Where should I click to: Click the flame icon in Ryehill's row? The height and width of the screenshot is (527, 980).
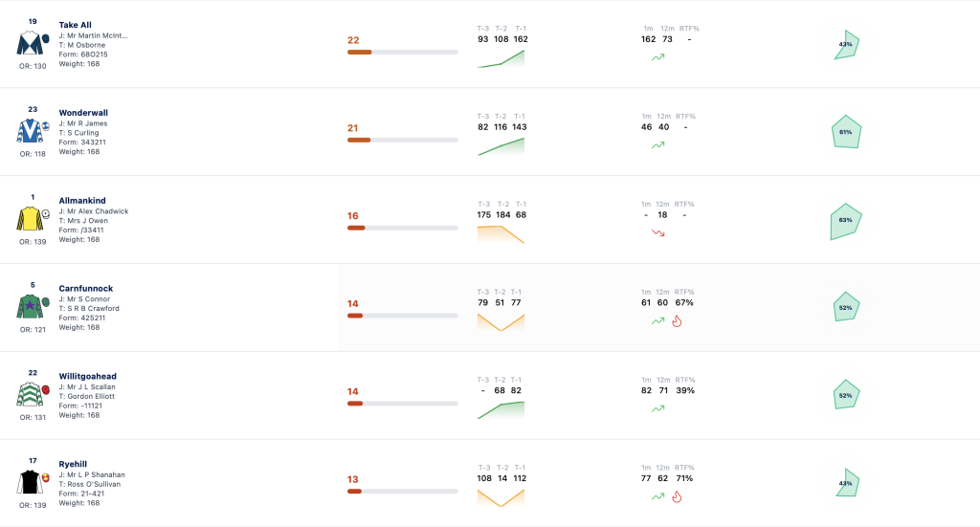point(677,497)
